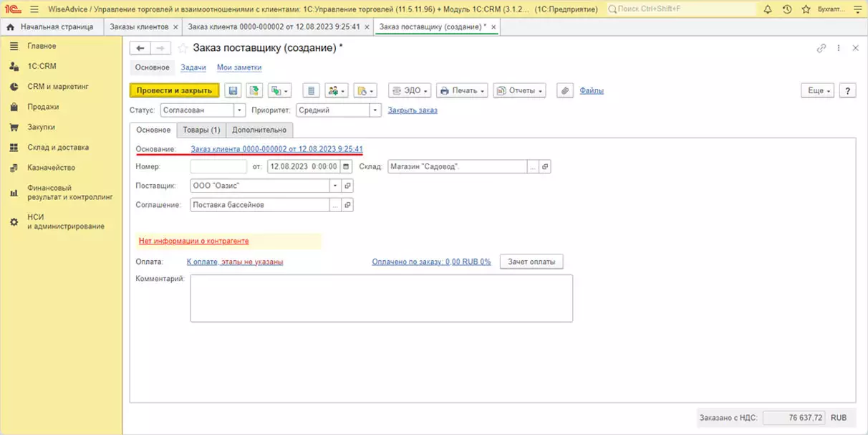Click the paperclip attachments icon
868x435 pixels.
[x=566, y=90]
